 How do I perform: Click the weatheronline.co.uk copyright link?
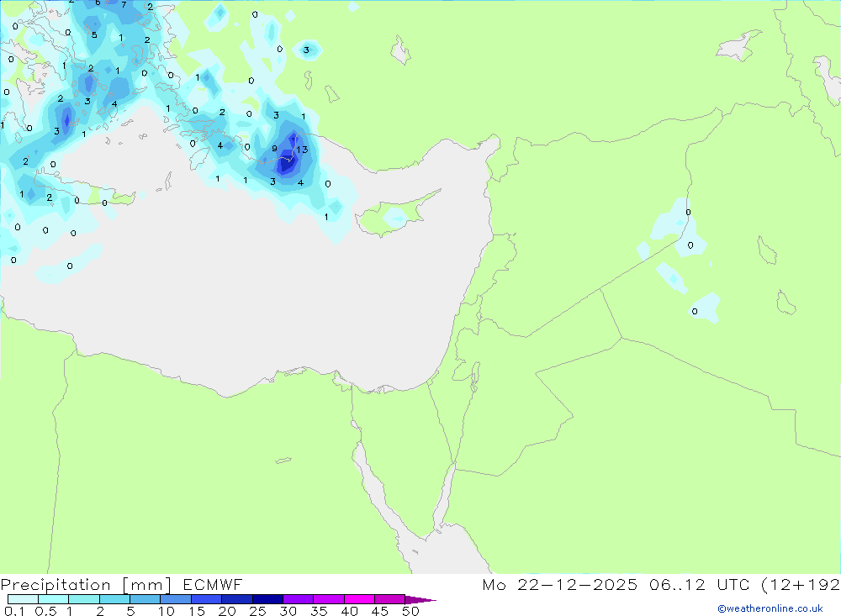click(770, 608)
